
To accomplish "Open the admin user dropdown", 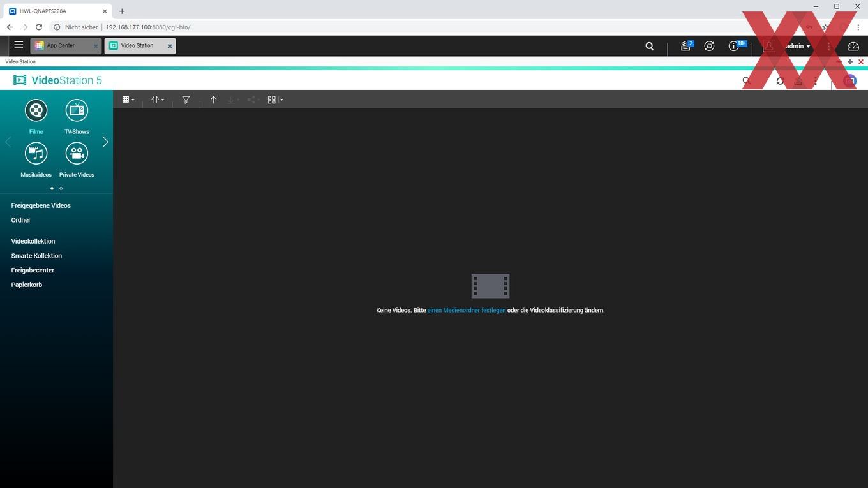I will coord(798,46).
